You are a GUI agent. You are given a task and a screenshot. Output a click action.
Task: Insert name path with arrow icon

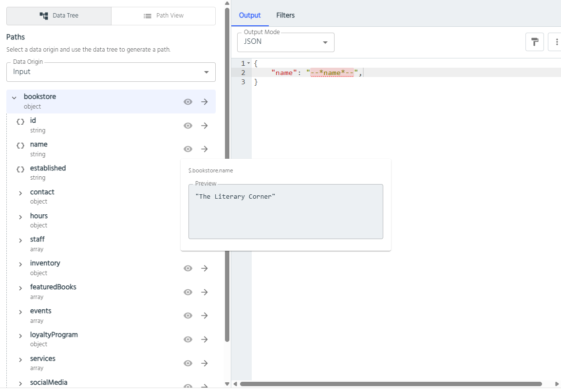(205, 149)
